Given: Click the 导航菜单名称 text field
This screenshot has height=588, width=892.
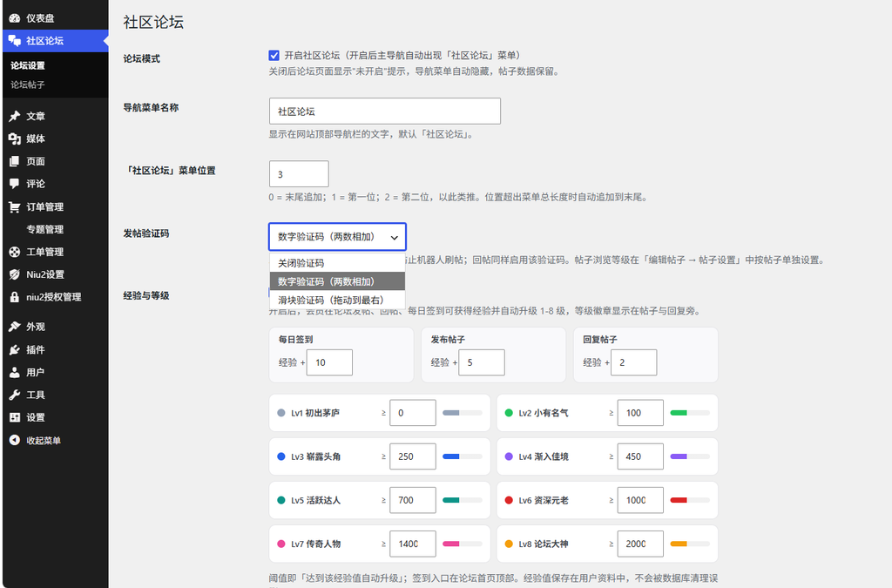Looking at the screenshot, I should point(384,111).
